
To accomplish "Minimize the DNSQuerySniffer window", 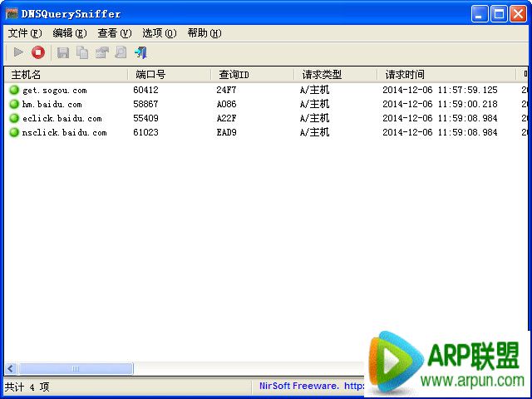I will point(480,14).
